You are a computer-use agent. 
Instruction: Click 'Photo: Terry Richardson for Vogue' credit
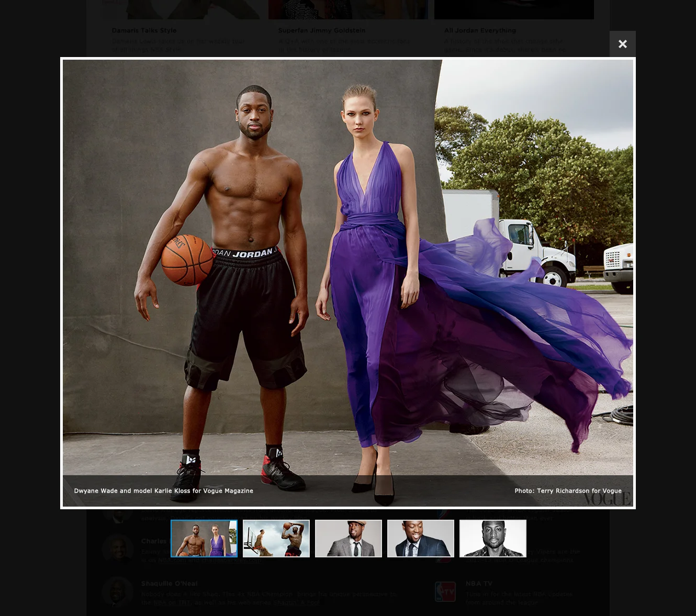pyautogui.click(x=568, y=491)
